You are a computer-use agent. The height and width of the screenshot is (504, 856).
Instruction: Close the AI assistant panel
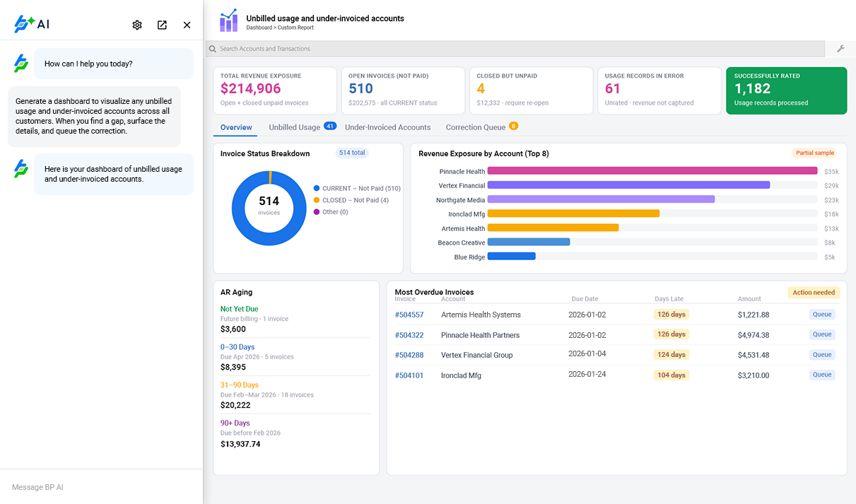[187, 25]
